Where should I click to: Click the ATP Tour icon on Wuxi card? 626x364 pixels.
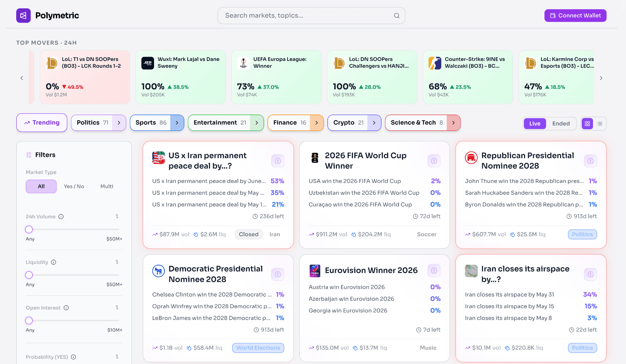(x=148, y=63)
